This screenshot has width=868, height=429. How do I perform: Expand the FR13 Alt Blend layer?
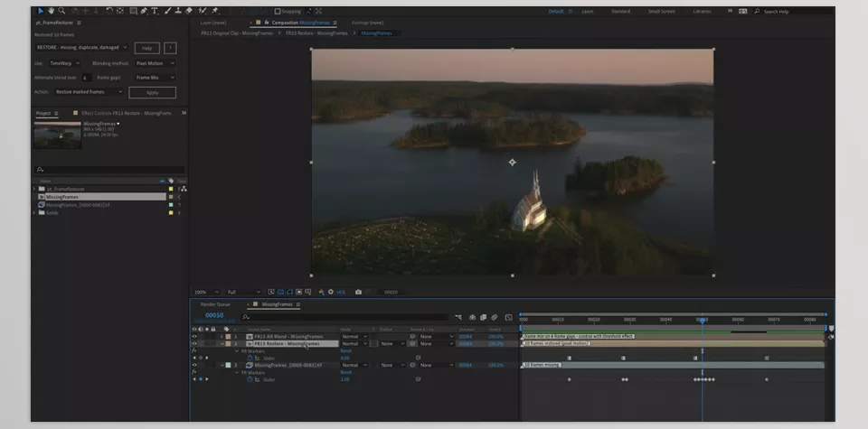[222, 336]
